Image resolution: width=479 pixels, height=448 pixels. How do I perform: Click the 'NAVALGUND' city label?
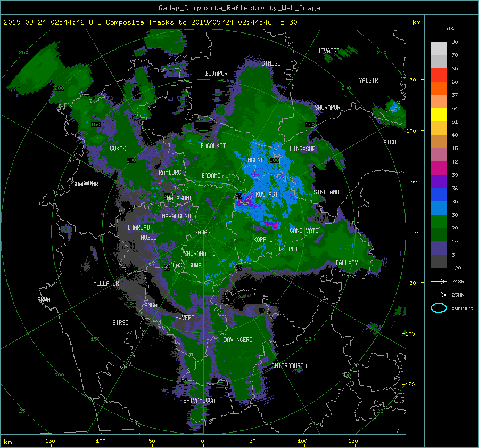click(176, 216)
